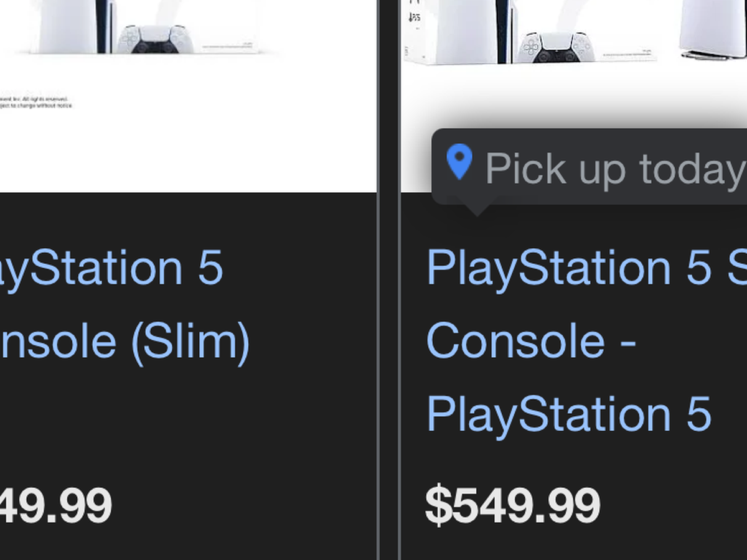The width and height of the screenshot is (747, 560).
Task: Click the vertical divider between the product cards
Action: pyautogui.click(x=388, y=280)
